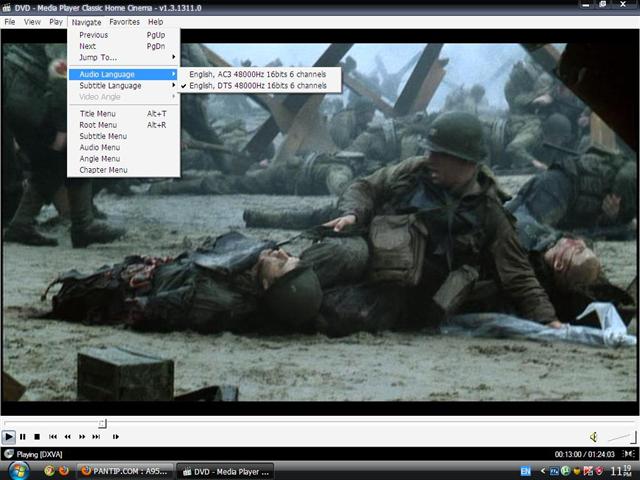640x480 pixels.
Task: Open the Subtitle Menu entry
Action: (124, 136)
